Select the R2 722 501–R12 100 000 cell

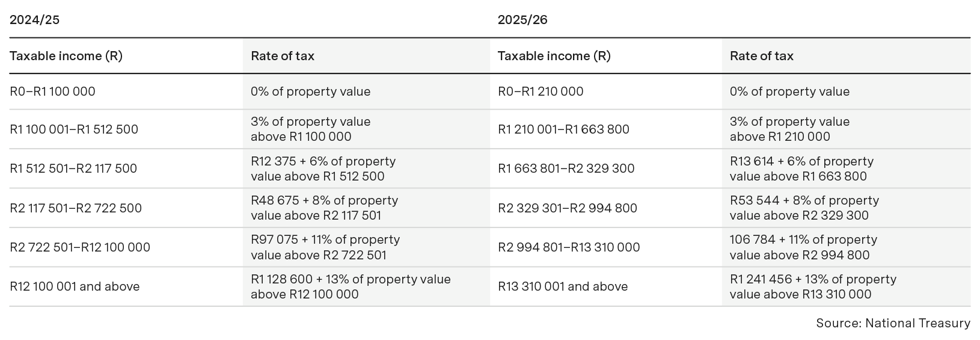(x=80, y=247)
